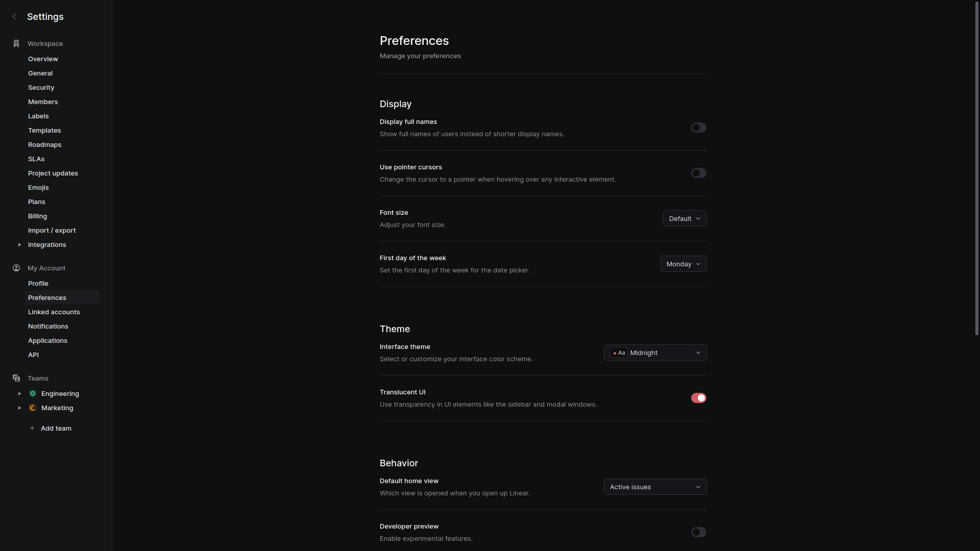The image size is (980, 551).
Task: Expand the Engineering team in sidebar
Action: (19, 393)
